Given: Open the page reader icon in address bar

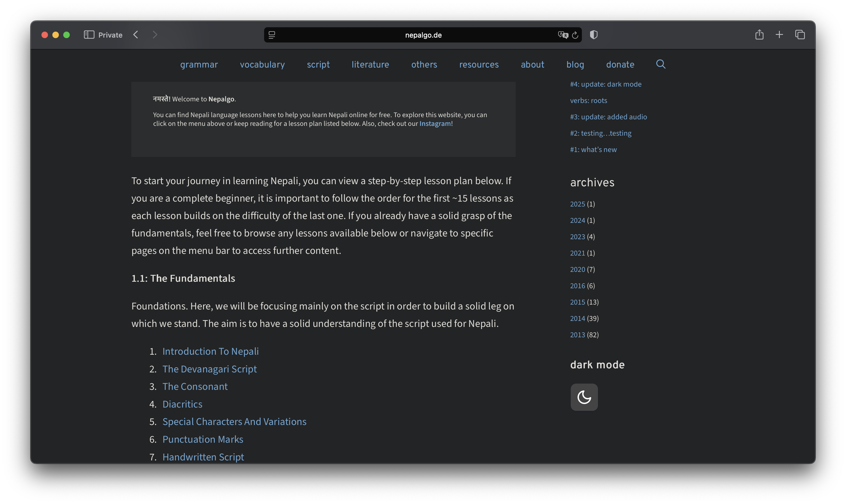Looking at the screenshot, I should (x=272, y=35).
